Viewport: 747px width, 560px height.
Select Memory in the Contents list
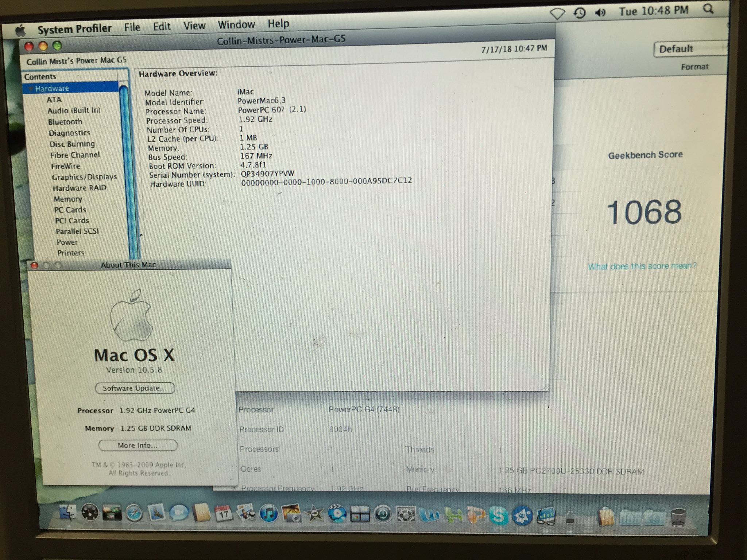(68, 199)
